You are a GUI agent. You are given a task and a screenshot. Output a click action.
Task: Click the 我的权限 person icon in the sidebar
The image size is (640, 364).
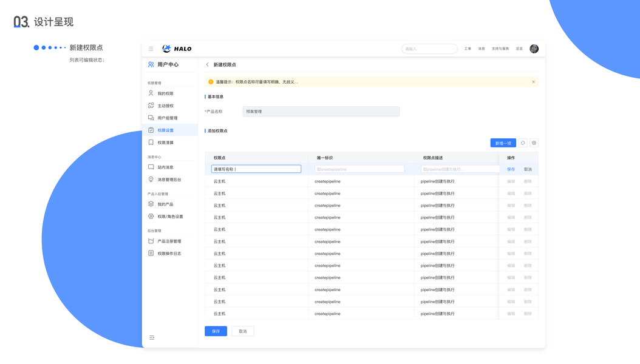pos(151,93)
